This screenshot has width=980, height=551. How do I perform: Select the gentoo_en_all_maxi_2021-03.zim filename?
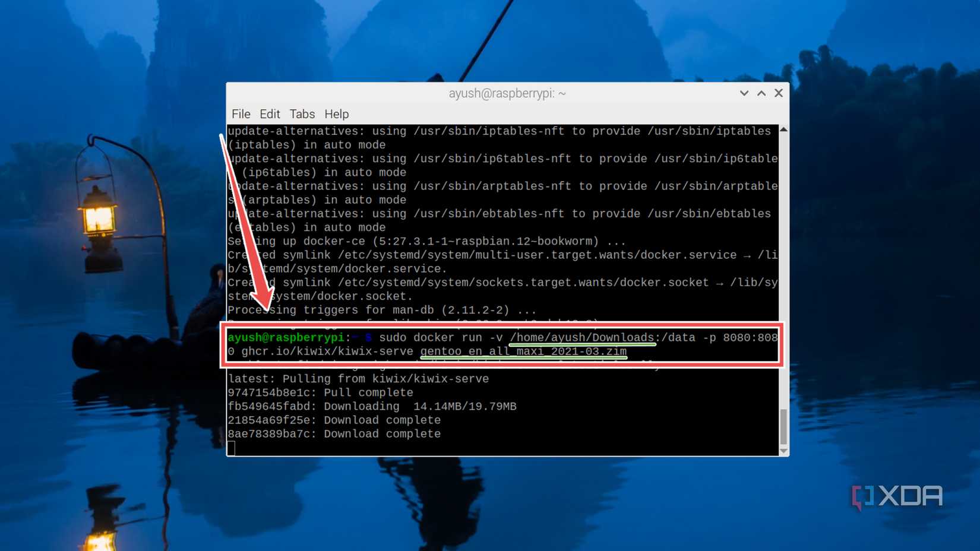pyautogui.click(x=522, y=351)
